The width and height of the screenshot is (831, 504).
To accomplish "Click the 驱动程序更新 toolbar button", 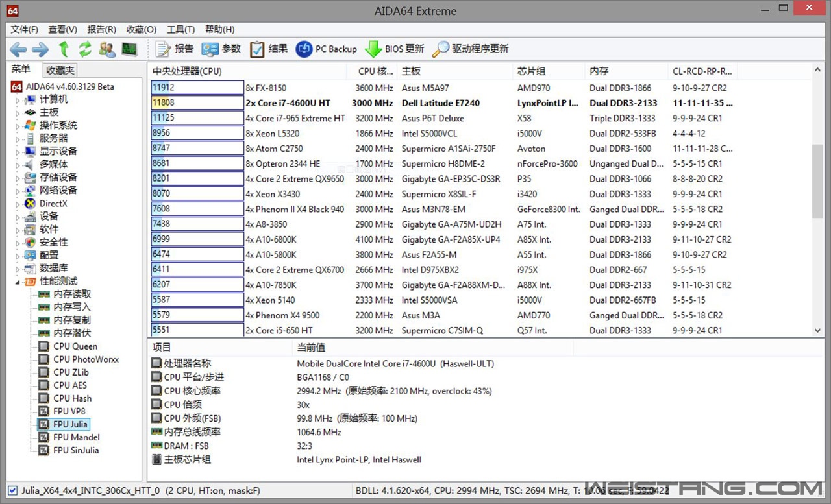I will pyautogui.click(x=471, y=49).
